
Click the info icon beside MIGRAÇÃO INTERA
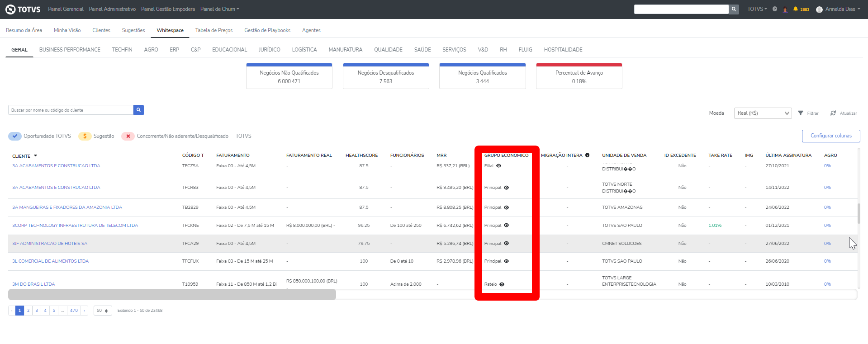tap(587, 155)
